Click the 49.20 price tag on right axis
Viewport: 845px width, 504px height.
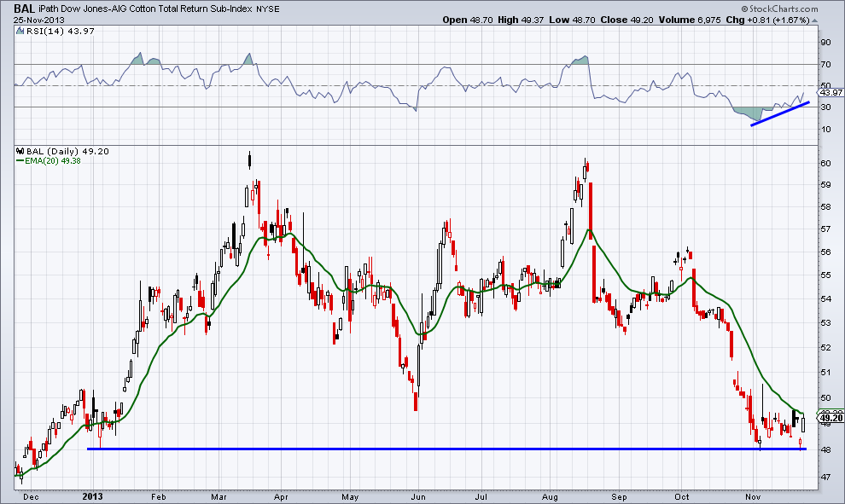pos(830,418)
